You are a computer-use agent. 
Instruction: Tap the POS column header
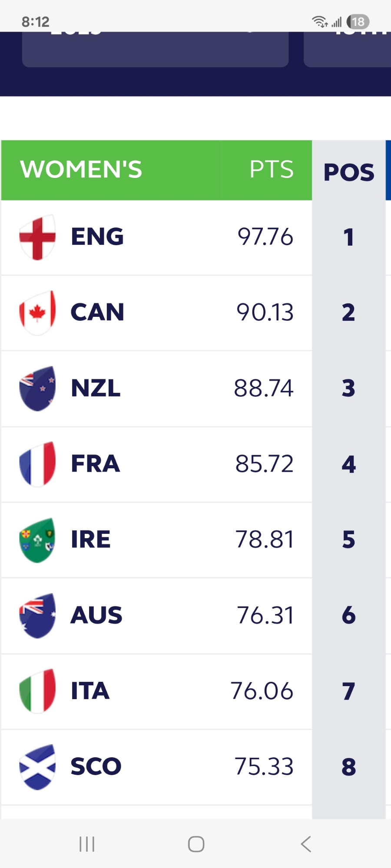[348, 172]
